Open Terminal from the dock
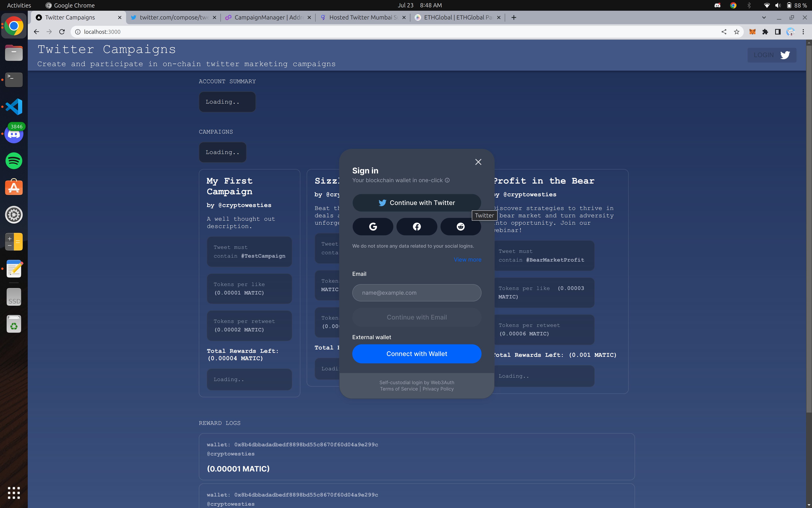The width and height of the screenshot is (812, 508). (14, 80)
